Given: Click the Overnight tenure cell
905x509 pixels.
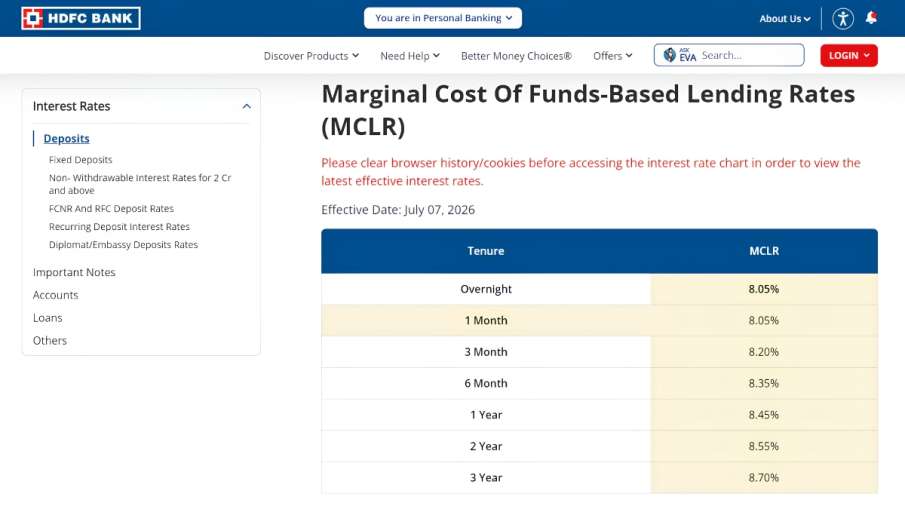Looking at the screenshot, I should tap(485, 289).
